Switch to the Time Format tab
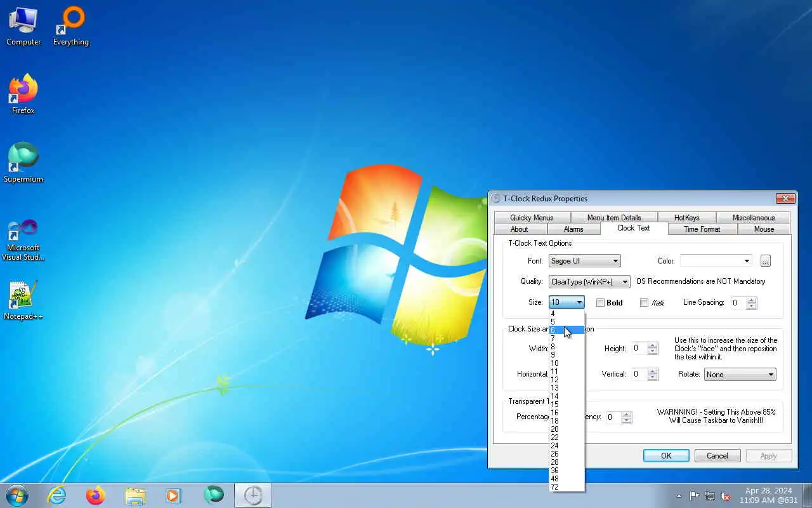 pyautogui.click(x=702, y=229)
